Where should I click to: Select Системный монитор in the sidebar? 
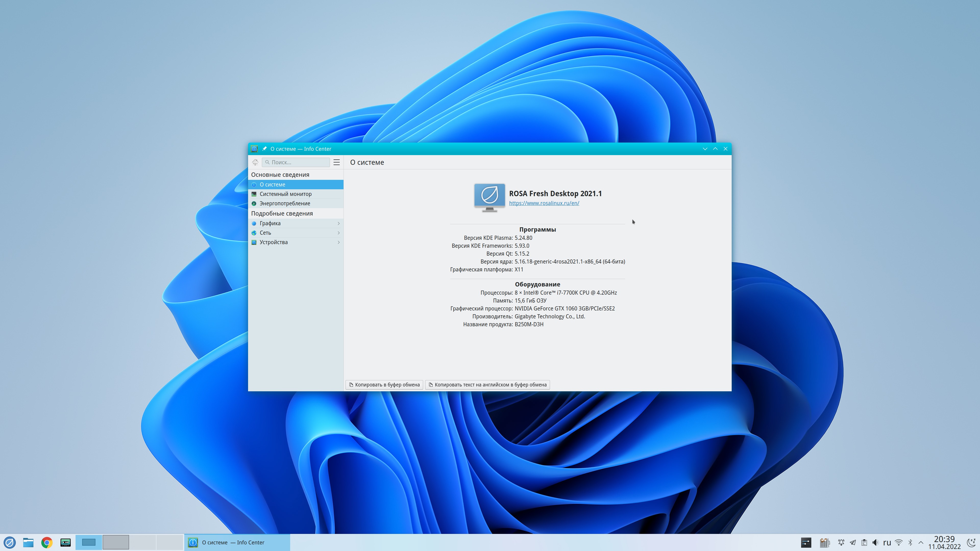click(285, 194)
